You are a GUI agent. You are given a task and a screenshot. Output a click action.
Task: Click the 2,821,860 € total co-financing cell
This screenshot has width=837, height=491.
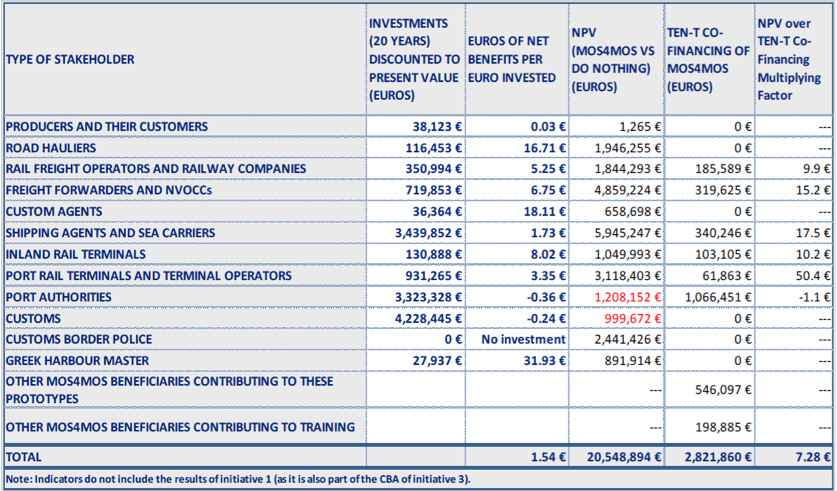(715, 456)
